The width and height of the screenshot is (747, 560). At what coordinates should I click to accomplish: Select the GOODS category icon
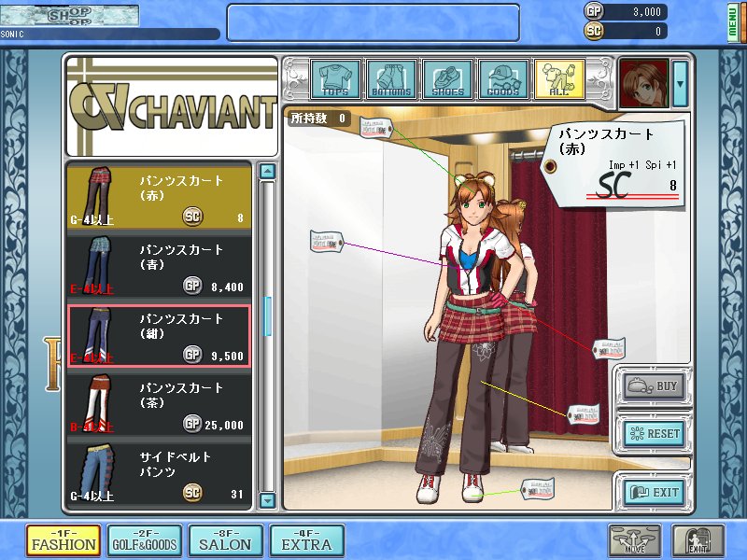point(503,79)
